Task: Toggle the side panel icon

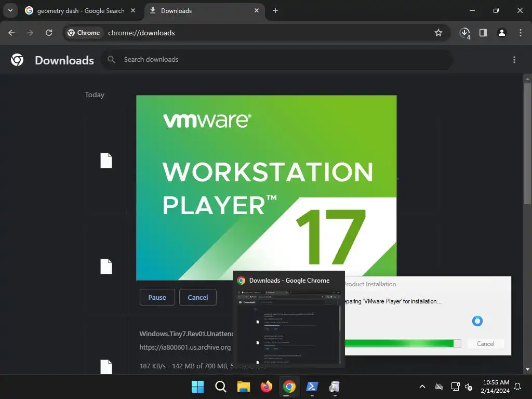Action: [483, 33]
